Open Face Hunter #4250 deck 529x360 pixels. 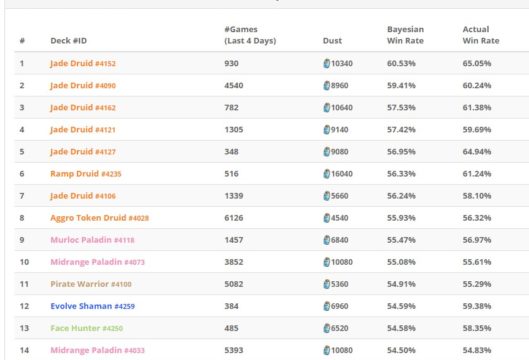point(87,328)
